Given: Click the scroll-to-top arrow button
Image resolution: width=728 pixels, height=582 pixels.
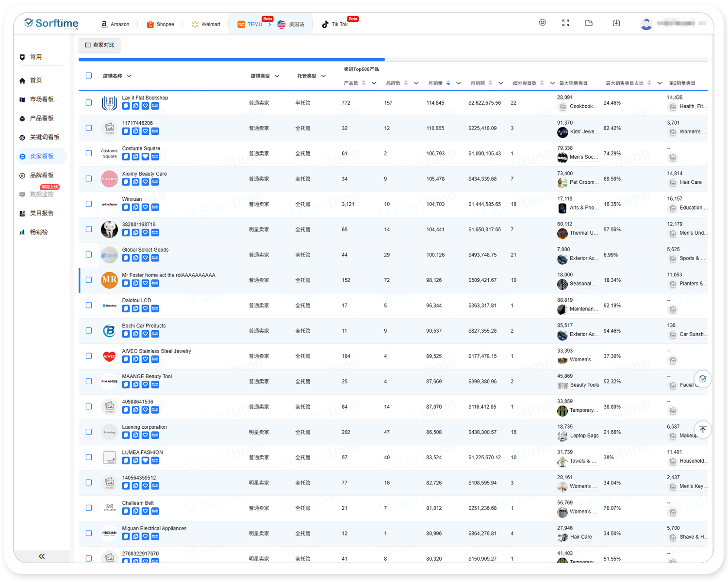Looking at the screenshot, I should (x=703, y=430).
